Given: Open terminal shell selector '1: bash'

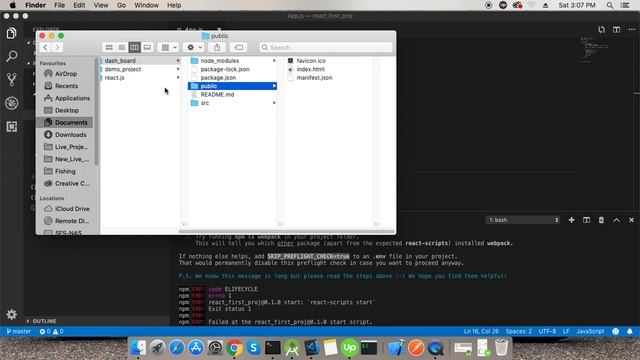Looking at the screenshot, I should [x=523, y=220].
